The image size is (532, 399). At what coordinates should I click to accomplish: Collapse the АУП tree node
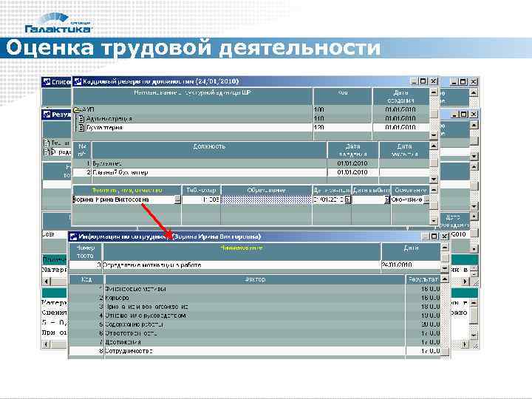[x=77, y=109]
